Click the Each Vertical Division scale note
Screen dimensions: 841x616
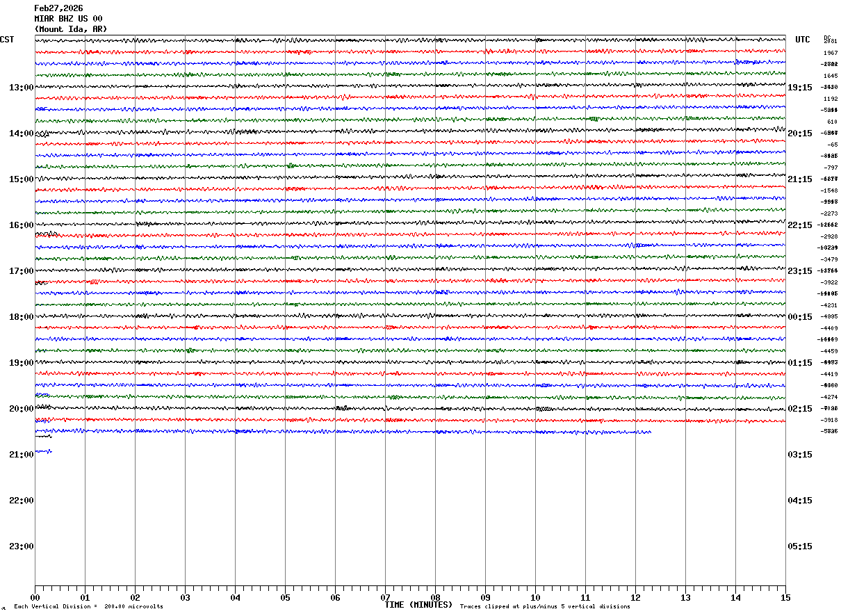coord(88,607)
